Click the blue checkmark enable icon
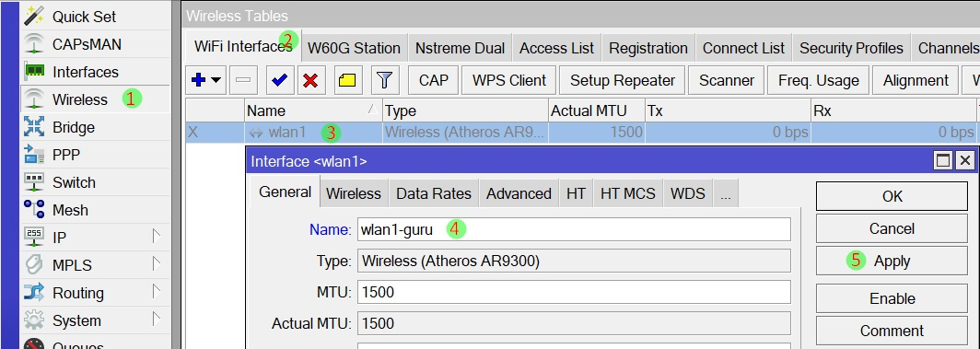The width and height of the screenshot is (980, 349). coord(279,80)
